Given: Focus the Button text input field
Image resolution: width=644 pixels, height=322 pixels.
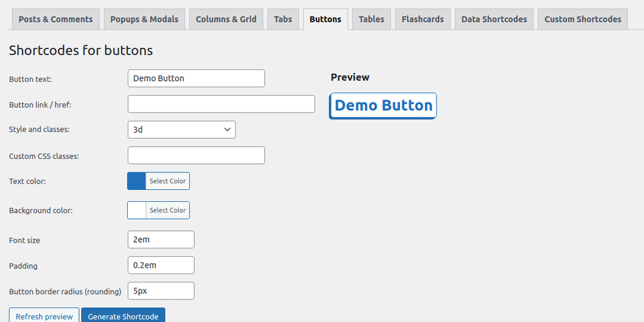Looking at the screenshot, I should (x=196, y=78).
